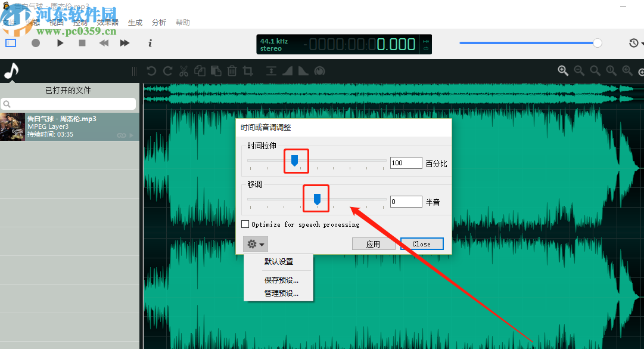Select 保存预设... menu entry

click(281, 280)
